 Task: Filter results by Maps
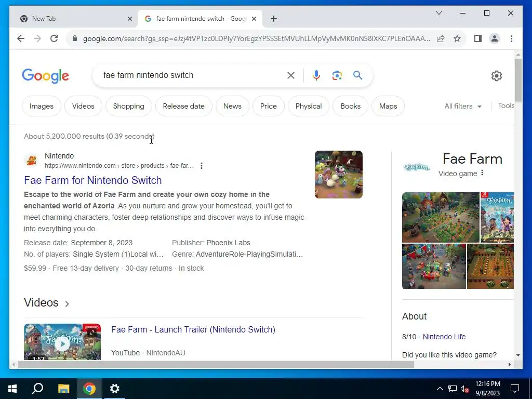[388, 106]
